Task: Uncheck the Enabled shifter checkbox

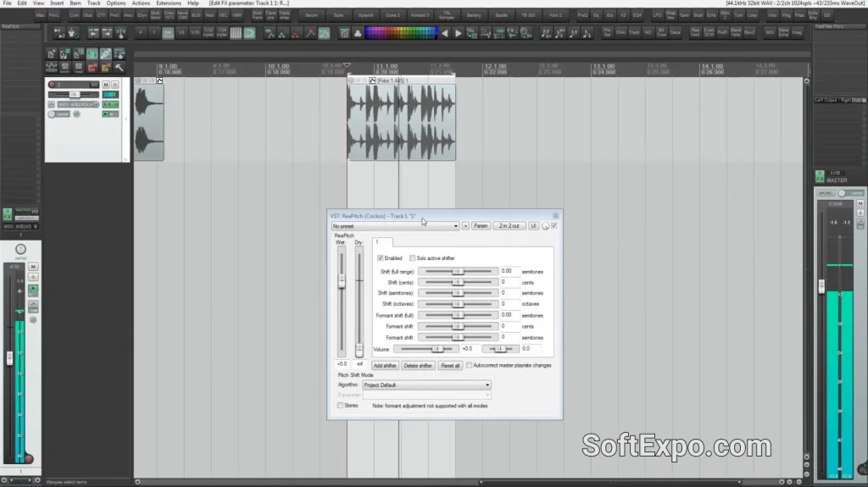Action: coord(381,257)
